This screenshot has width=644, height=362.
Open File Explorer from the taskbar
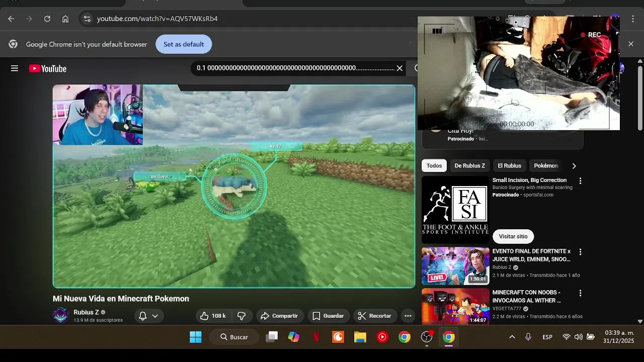360,337
